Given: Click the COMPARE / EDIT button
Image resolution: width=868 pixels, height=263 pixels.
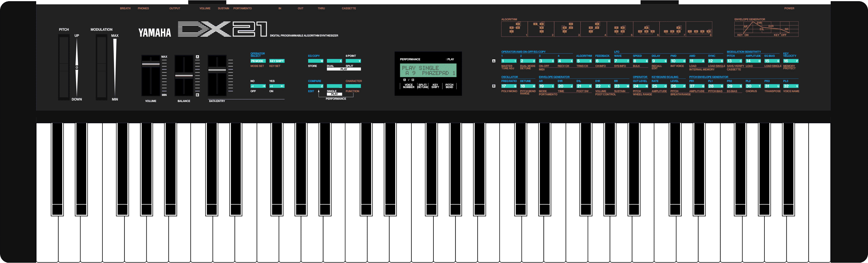Looking at the screenshot, I should [316, 86].
